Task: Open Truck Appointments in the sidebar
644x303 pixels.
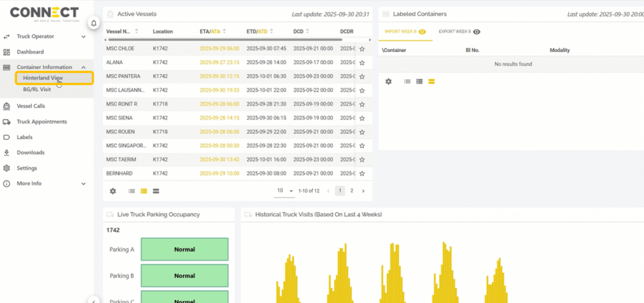Action: [x=42, y=122]
